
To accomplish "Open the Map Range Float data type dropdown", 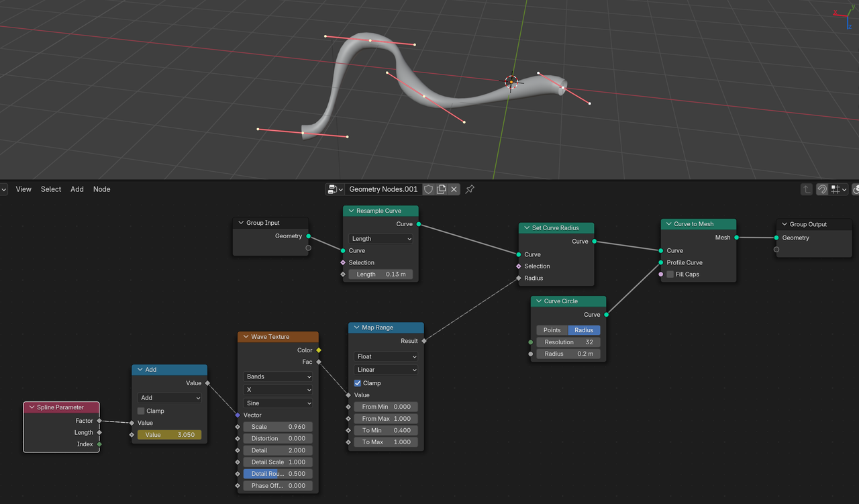I will [x=386, y=356].
